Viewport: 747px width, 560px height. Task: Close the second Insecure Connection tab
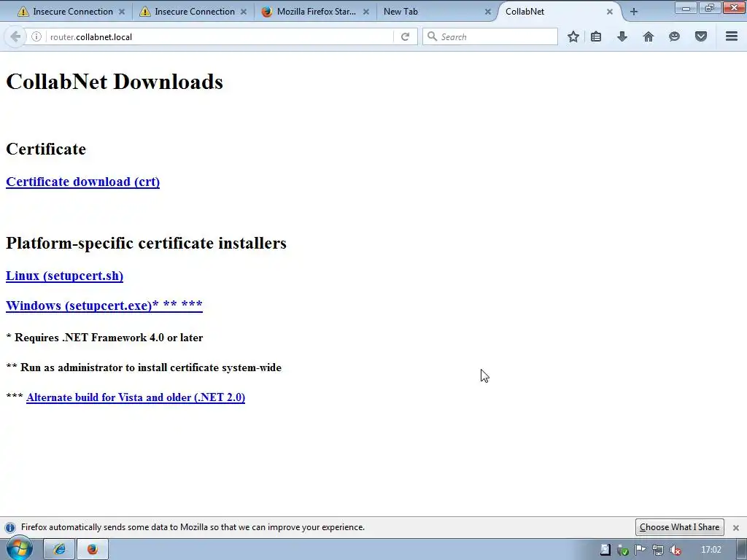(x=244, y=12)
